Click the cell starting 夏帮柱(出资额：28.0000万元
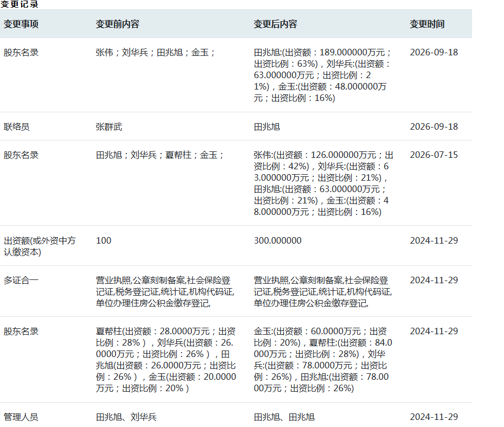This screenshot has width=504, height=427. pyautogui.click(x=166, y=360)
